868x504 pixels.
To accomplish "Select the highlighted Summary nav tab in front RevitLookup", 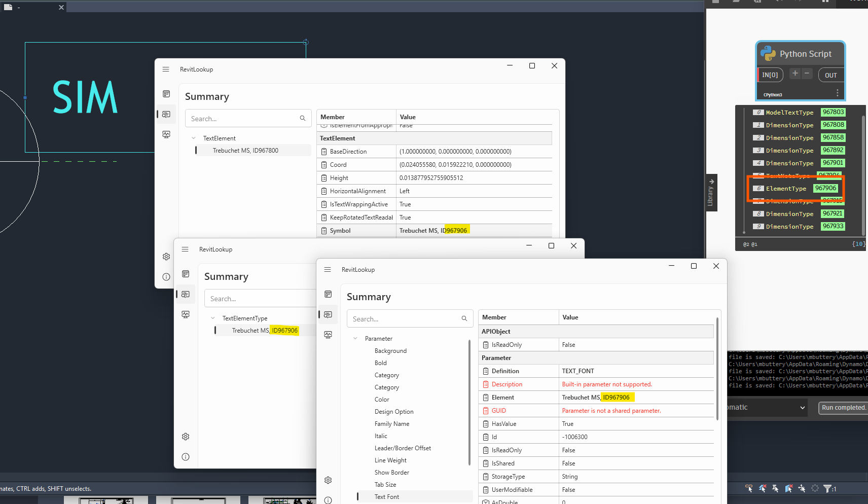I will (x=328, y=314).
